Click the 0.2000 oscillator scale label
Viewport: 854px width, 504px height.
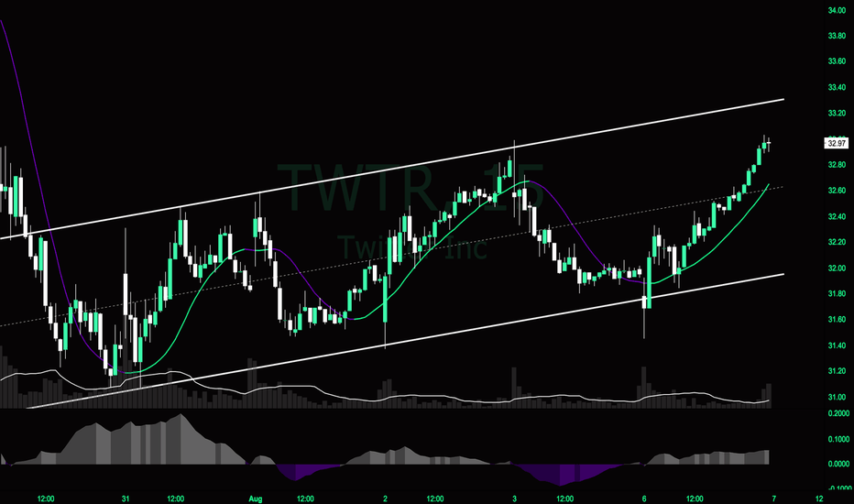pos(838,413)
